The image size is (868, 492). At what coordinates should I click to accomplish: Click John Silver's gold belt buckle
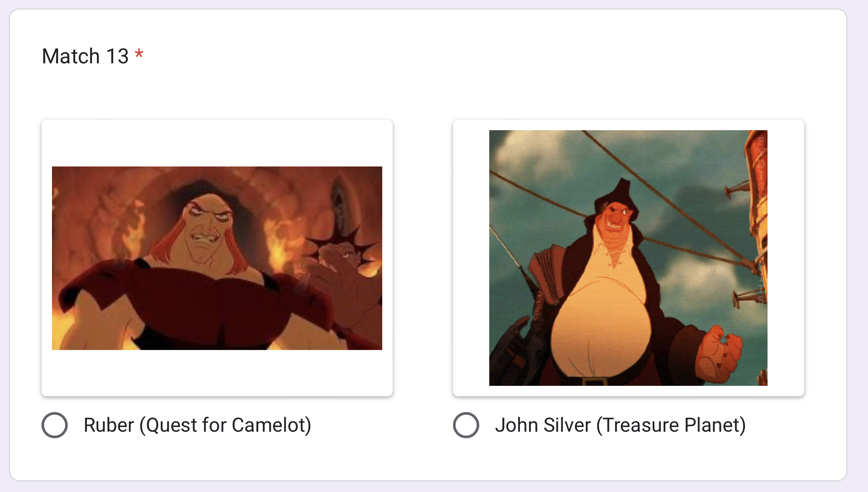593,381
